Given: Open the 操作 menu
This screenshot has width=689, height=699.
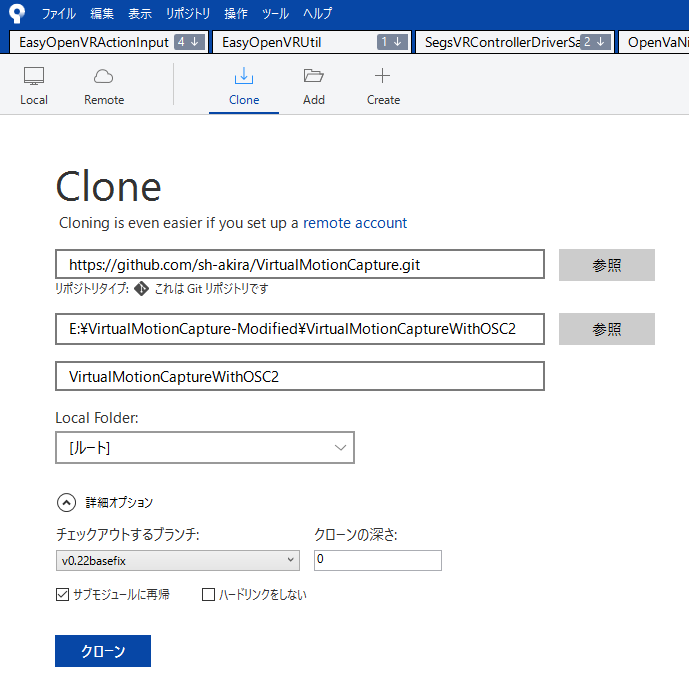Looking at the screenshot, I should click(x=236, y=13).
